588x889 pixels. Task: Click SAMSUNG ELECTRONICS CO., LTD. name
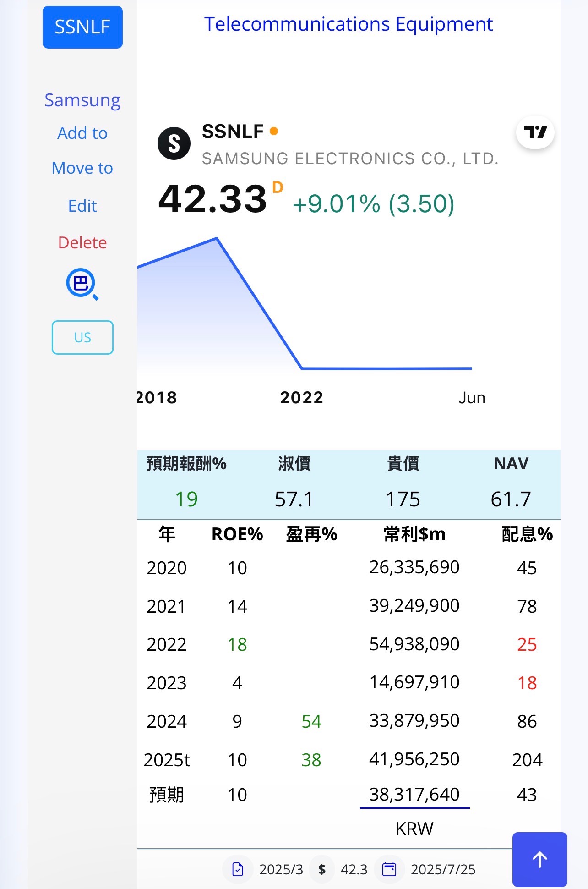(x=350, y=158)
